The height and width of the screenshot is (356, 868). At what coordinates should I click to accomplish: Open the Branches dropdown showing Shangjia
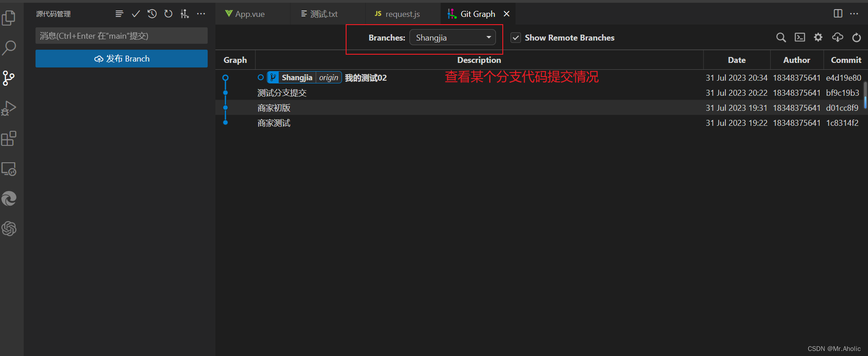(453, 37)
